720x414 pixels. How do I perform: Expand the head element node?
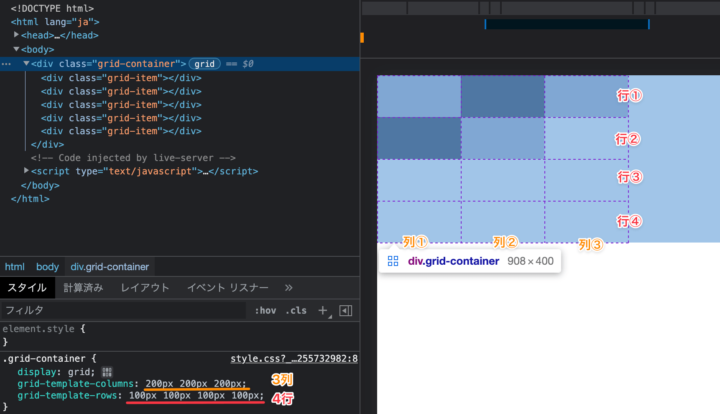click(x=16, y=35)
